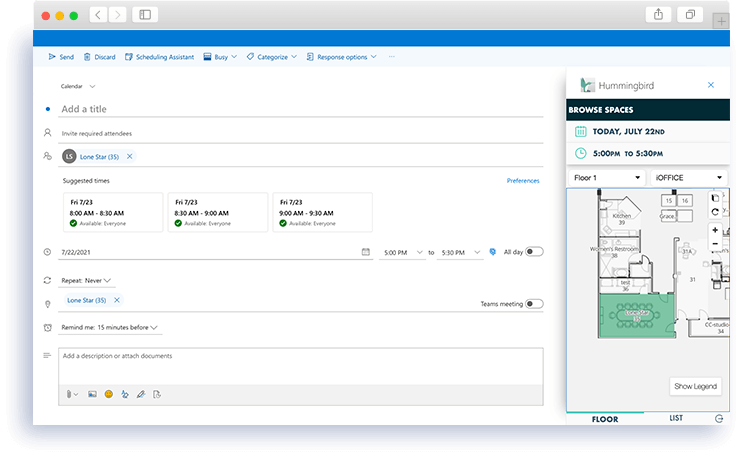Choose suggested time 8:30 AM - 9:00 AM

(x=217, y=212)
